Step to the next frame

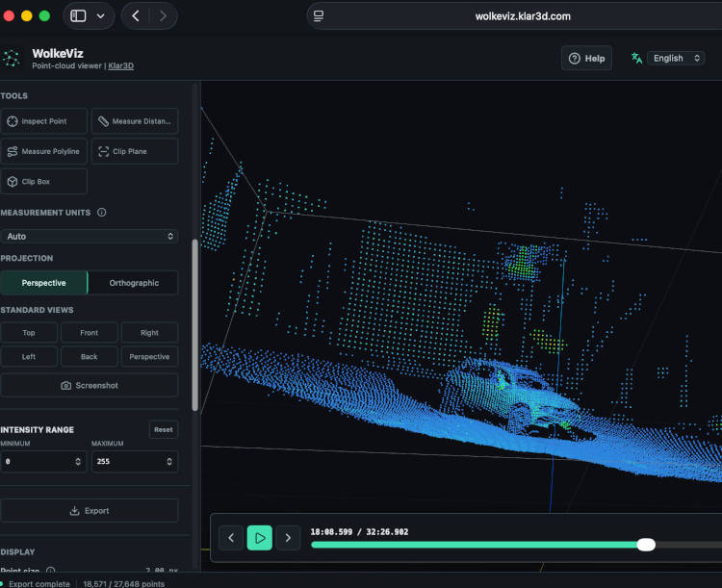[288, 538]
